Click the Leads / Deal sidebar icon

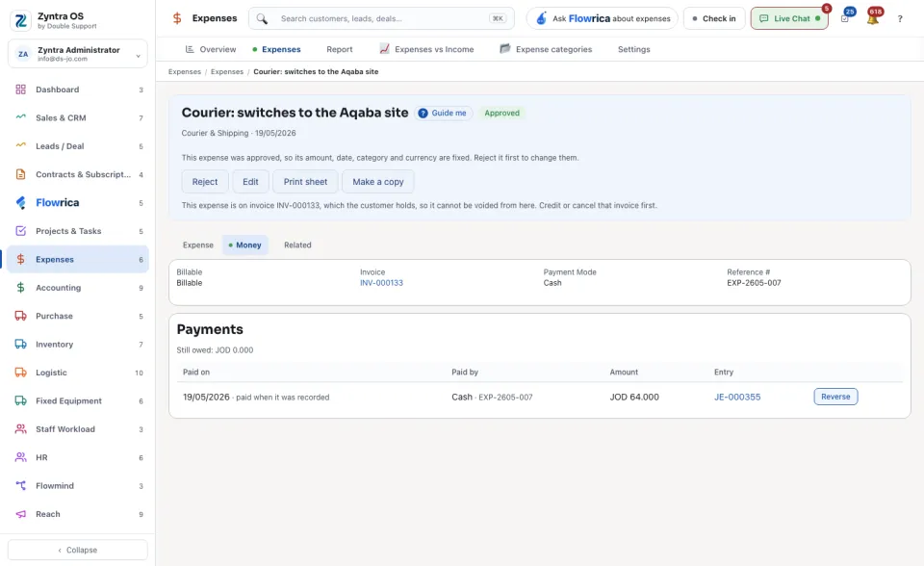[20, 146]
